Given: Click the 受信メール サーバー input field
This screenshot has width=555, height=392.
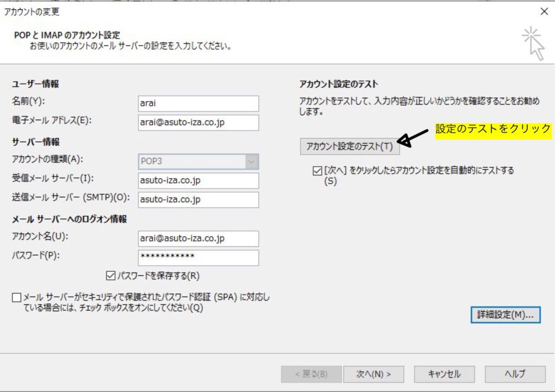Looking at the screenshot, I should pos(198,181).
